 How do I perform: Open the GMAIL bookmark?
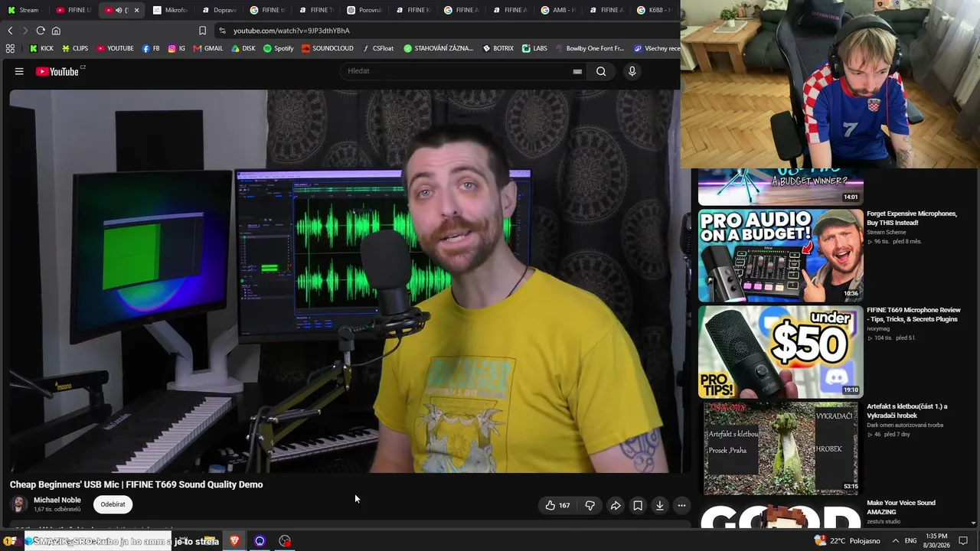coord(208,48)
